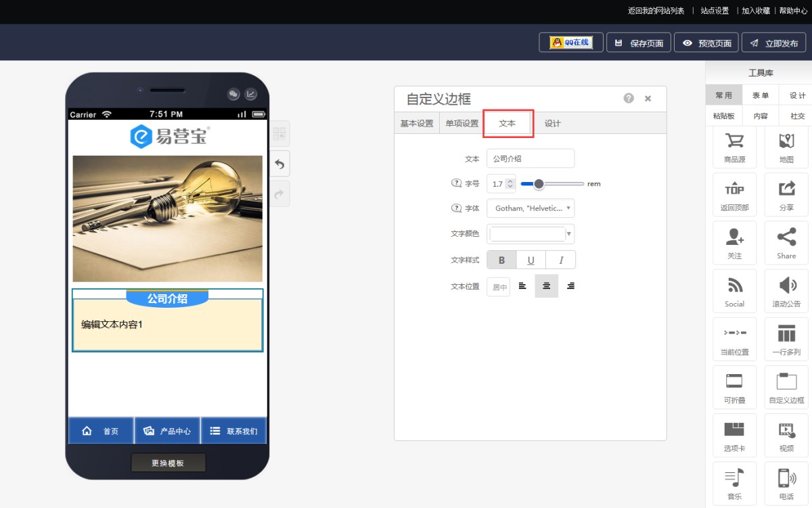Open the 粘贴板 toolbox tab
Screen dimensions: 812x508
(723, 116)
